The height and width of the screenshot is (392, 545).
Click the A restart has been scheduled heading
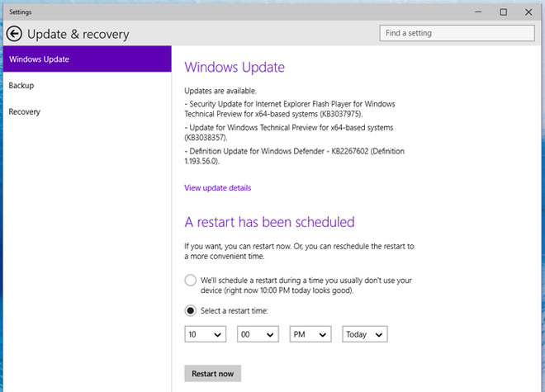point(269,222)
